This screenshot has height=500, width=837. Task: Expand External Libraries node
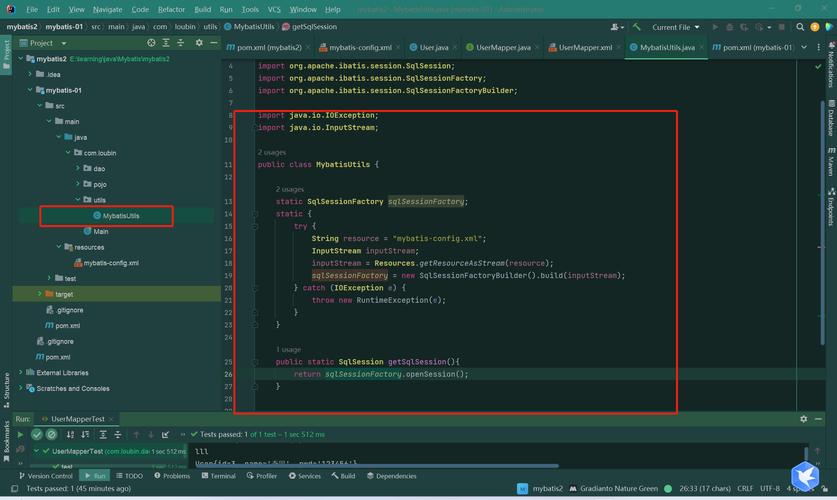[21, 372]
